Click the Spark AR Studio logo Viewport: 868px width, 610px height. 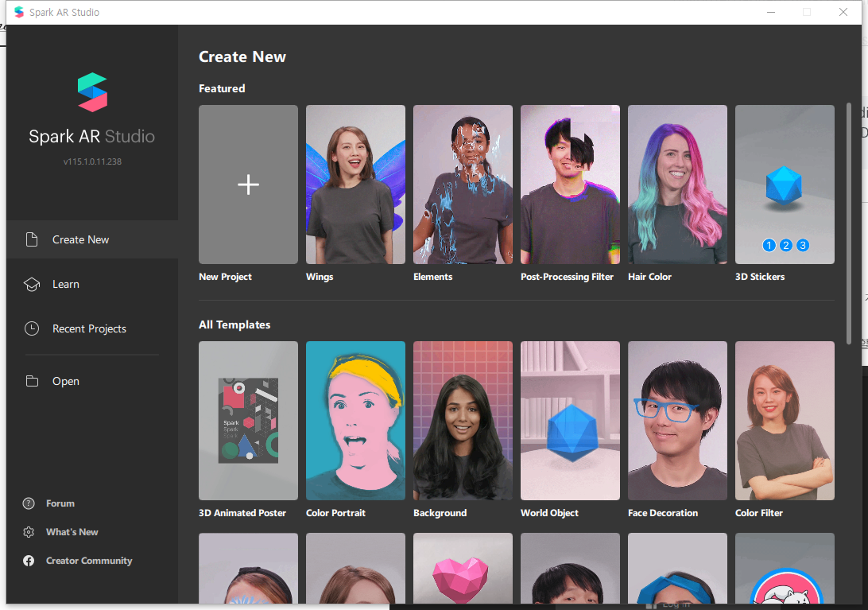point(92,92)
